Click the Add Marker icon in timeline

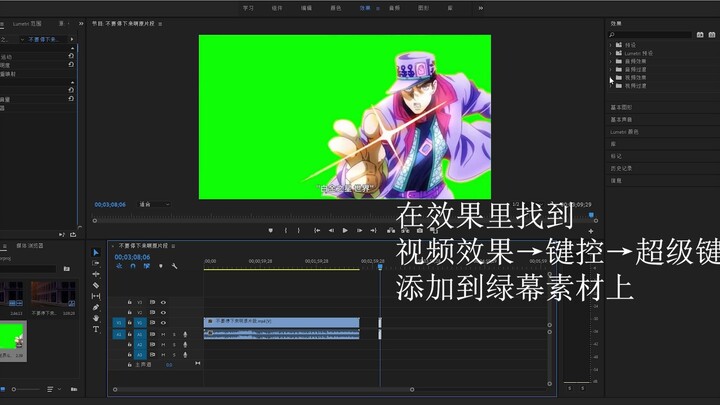coord(161,266)
